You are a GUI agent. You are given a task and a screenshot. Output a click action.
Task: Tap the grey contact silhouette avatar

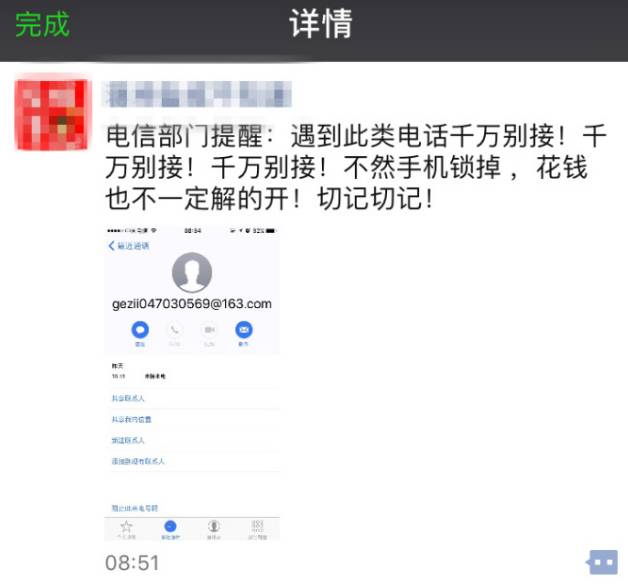pos(192,272)
